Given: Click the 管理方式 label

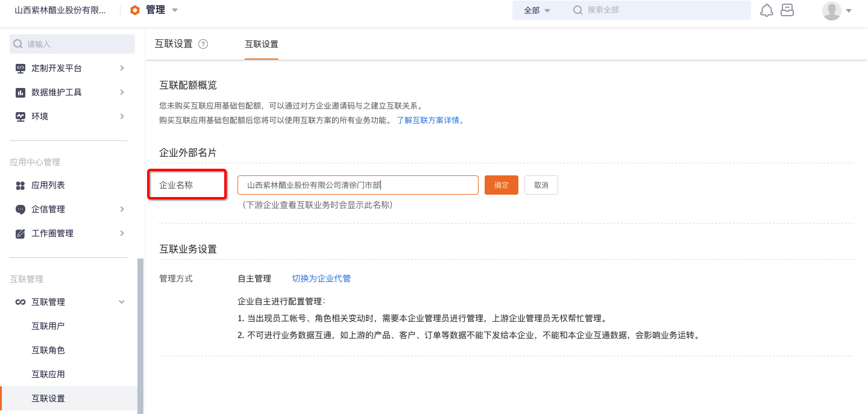Looking at the screenshot, I should (x=176, y=278).
